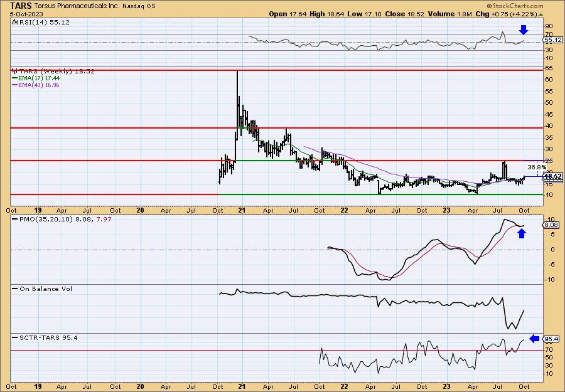Click the TARS (Weekly) 18.52 legend label
This screenshot has height=392, width=565.
57,72
